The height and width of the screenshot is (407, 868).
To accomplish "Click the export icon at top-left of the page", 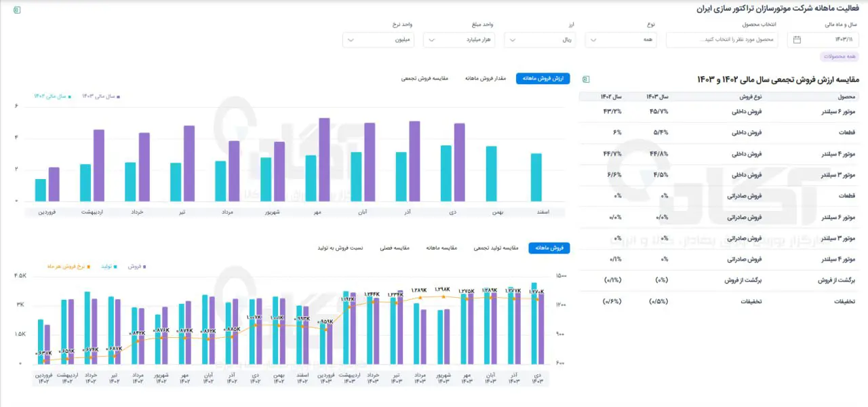I will [17, 9].
